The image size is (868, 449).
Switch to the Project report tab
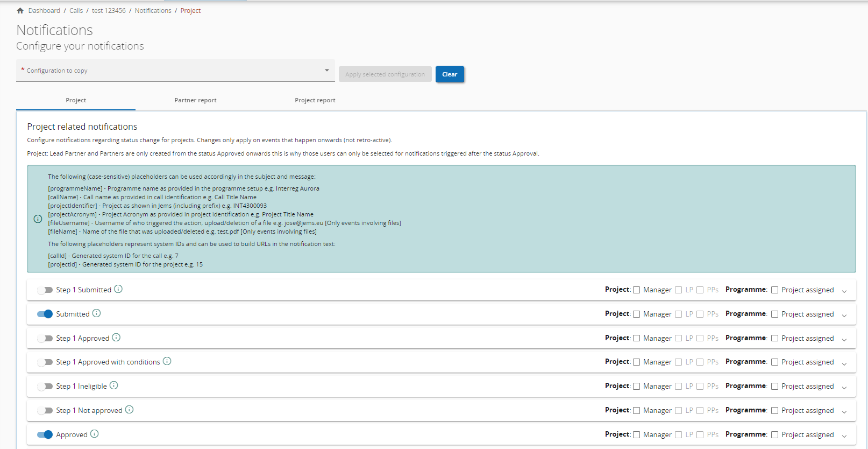pos(315,100)
